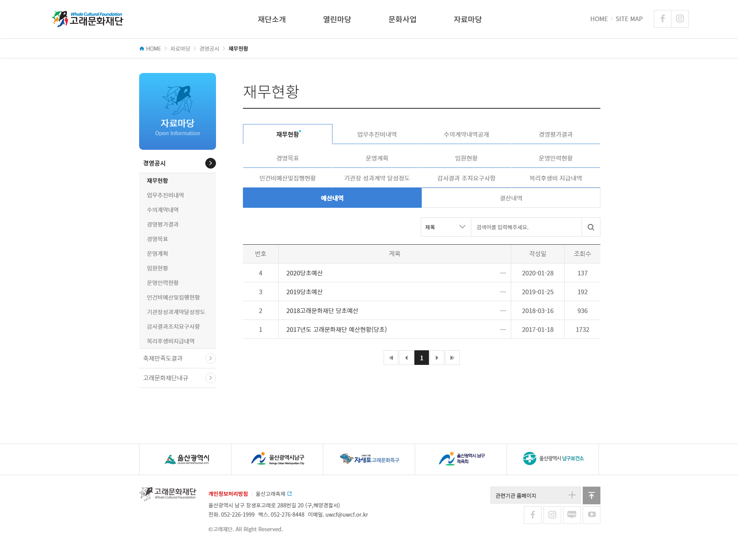Go to the first page of the pagination
This screenshot has height=560, width=738.
coord(391,358)
